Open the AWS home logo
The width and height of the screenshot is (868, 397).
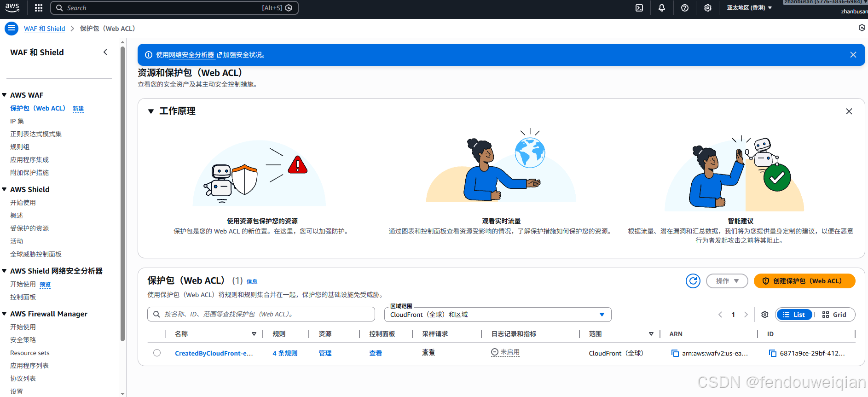(12, 7)
